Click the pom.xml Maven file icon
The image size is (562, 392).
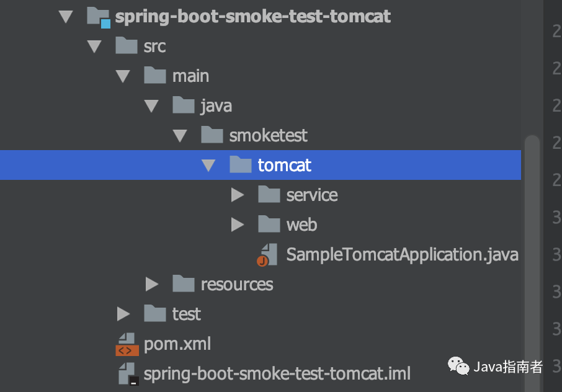[126, 344]
